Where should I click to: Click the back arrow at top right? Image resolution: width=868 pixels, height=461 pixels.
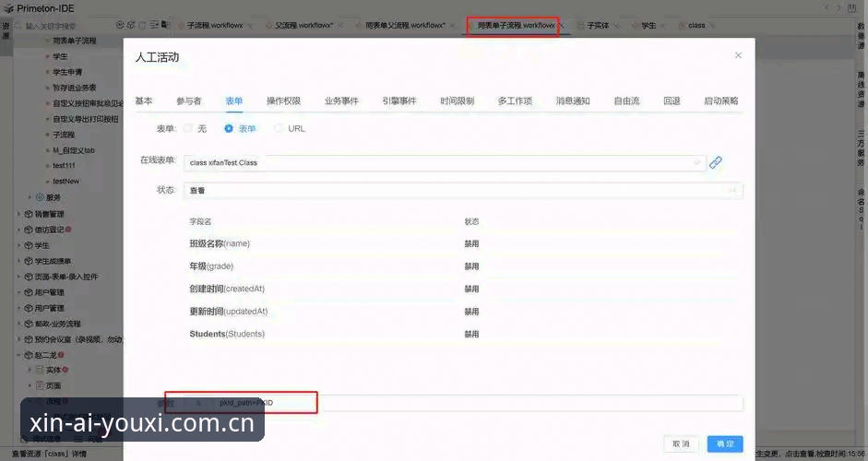click(x=827, y=7)
